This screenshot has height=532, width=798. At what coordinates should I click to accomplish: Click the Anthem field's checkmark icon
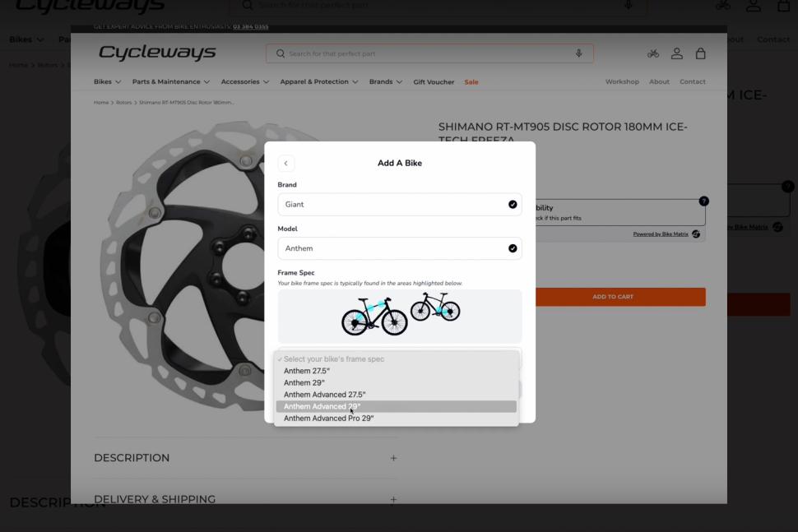pyautogui.click(x=513, y=248)
